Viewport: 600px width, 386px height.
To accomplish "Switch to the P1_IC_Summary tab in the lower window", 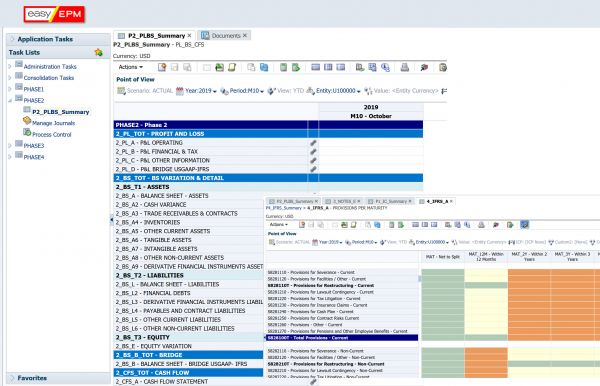I will point(391,201).
